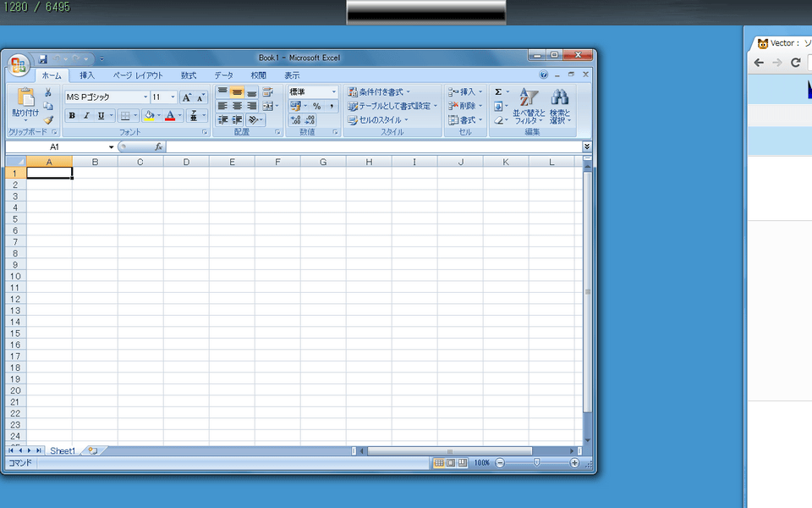Copy selection with the copy icon

[48, 106]
